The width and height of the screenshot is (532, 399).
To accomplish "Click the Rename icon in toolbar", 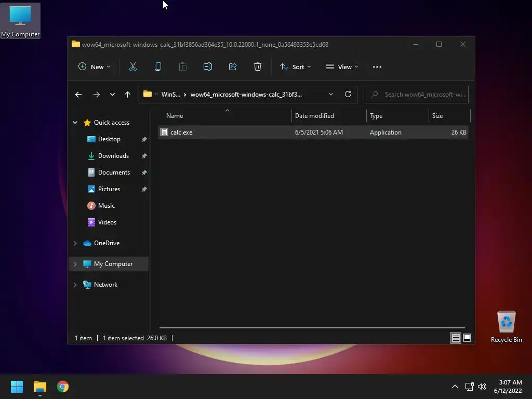I will click(x=208, y=67).
